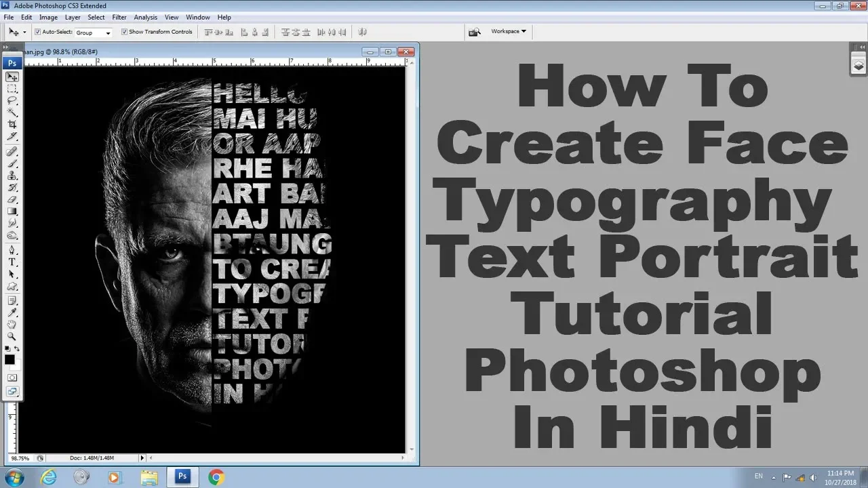Select the Pen tool
The image size is (868, 488).
(x=12, y=251)
